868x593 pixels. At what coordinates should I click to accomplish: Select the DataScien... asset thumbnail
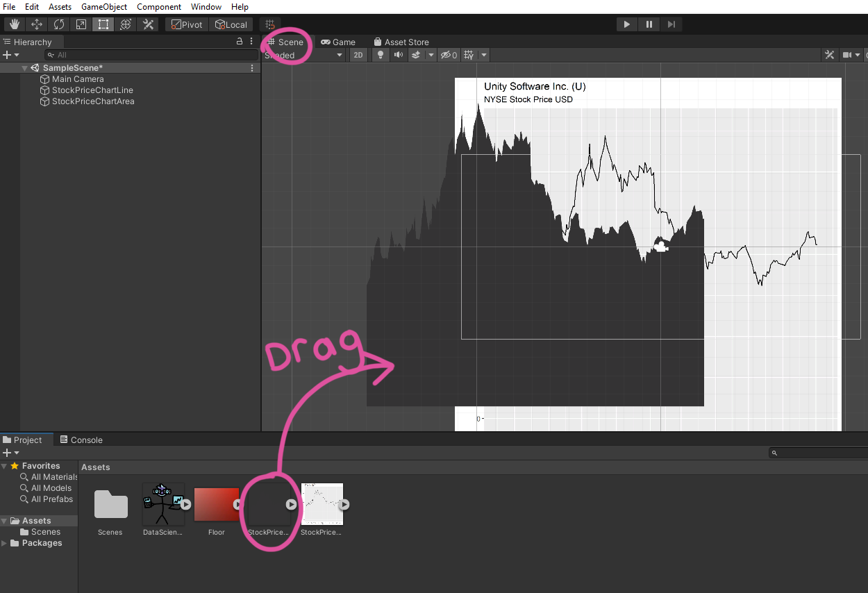[x=162, y=504]
